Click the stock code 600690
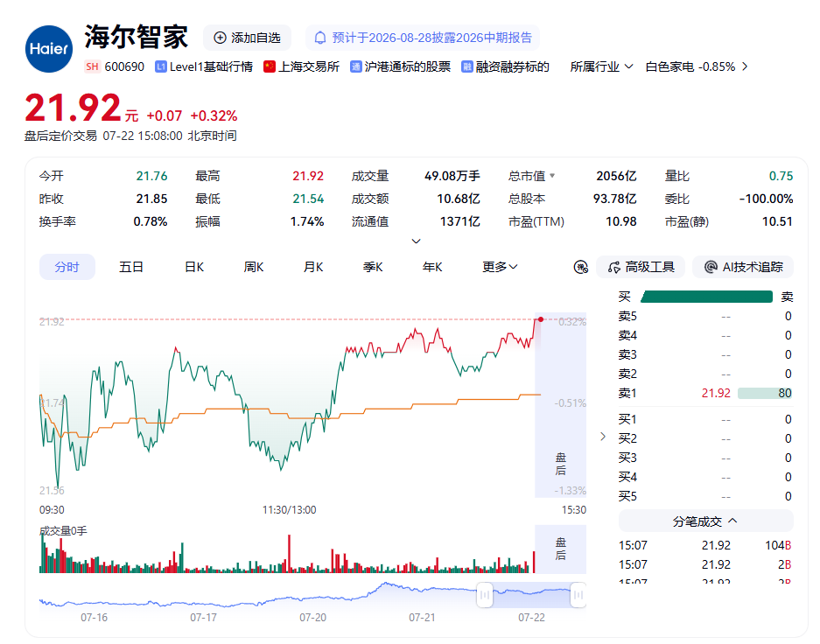Image resolution: width=820 pixels, height=644 pixels. click(124, 66)
